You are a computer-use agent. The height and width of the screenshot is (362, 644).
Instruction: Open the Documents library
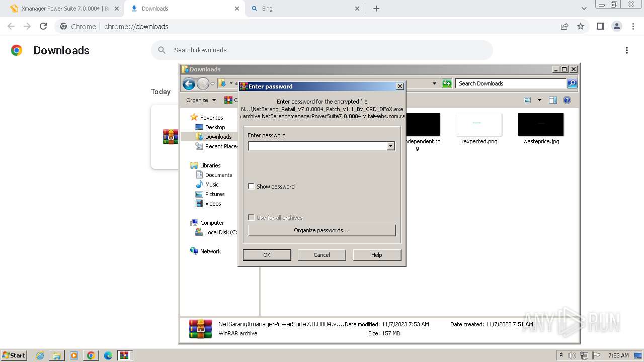point(218,175)
